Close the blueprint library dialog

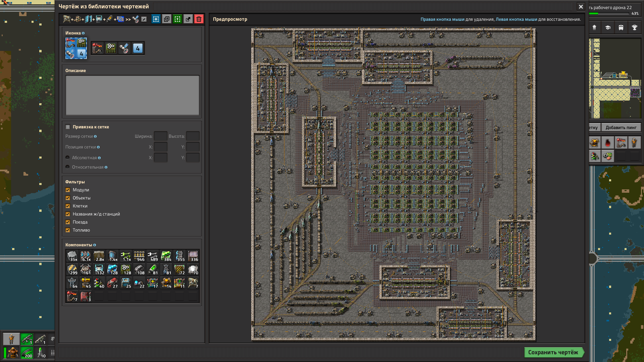pyautogui.click(x=581, y=6)
